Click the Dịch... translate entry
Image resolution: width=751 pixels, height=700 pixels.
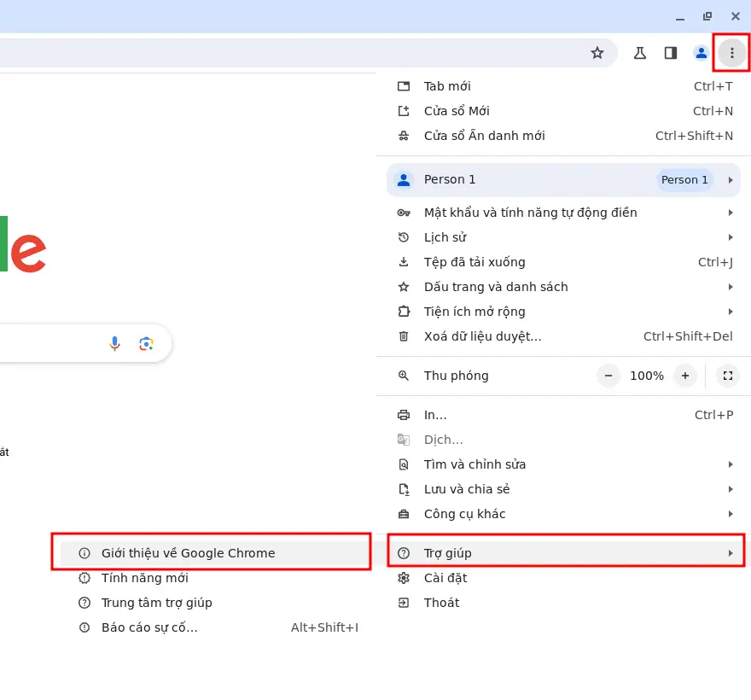click(564, 440)
